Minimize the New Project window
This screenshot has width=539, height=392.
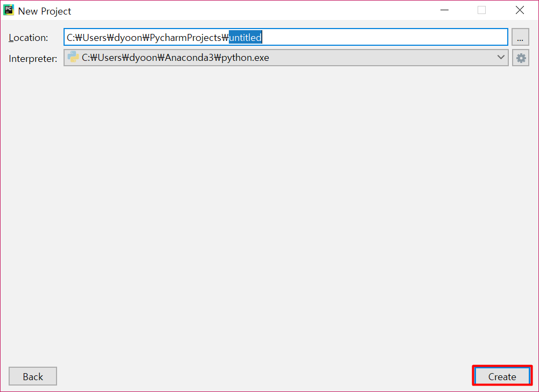click(x=444, y=10)
